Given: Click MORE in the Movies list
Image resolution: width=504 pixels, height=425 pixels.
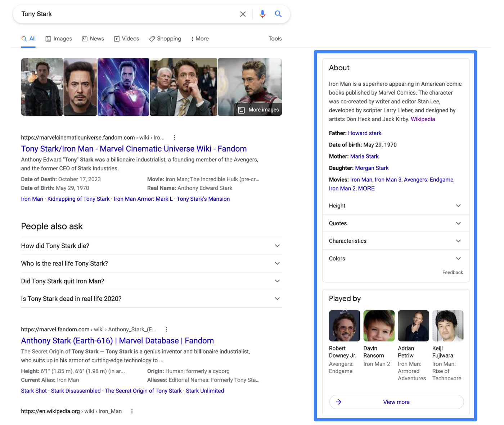Looking at the screenshot, I should pyautogui.click(x=366, y=189).
